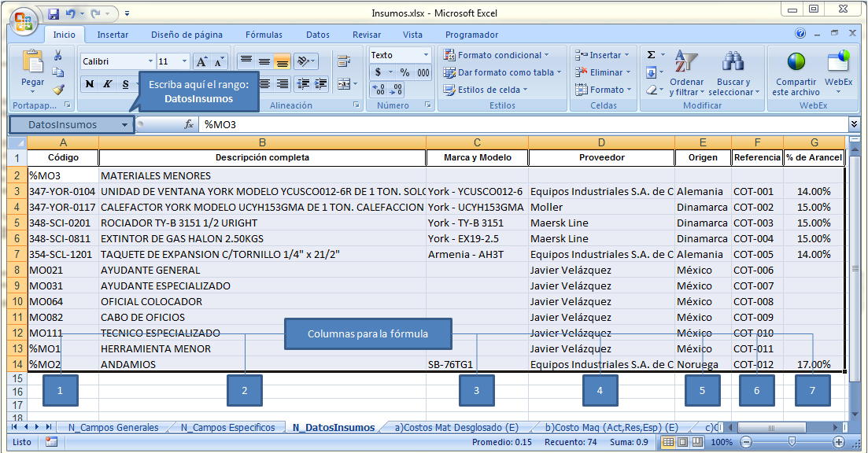
Task: Toggle middle vertical alignment
Action: (x=264, y=61)
